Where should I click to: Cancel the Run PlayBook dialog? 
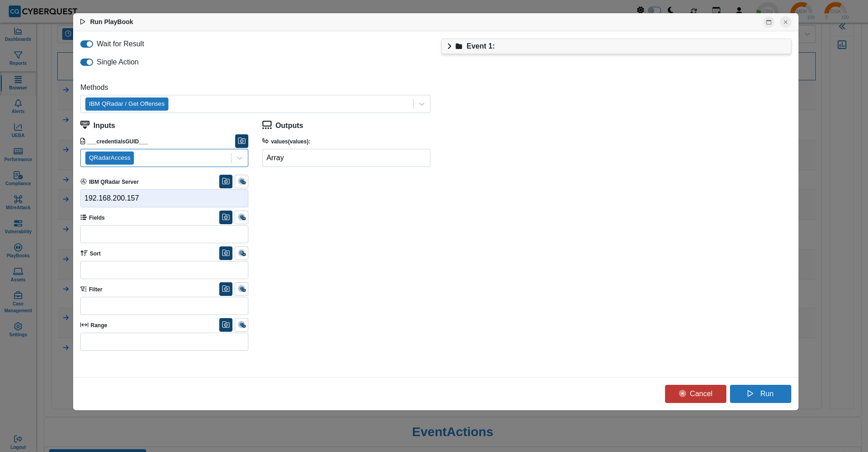[x=695, y=394]
